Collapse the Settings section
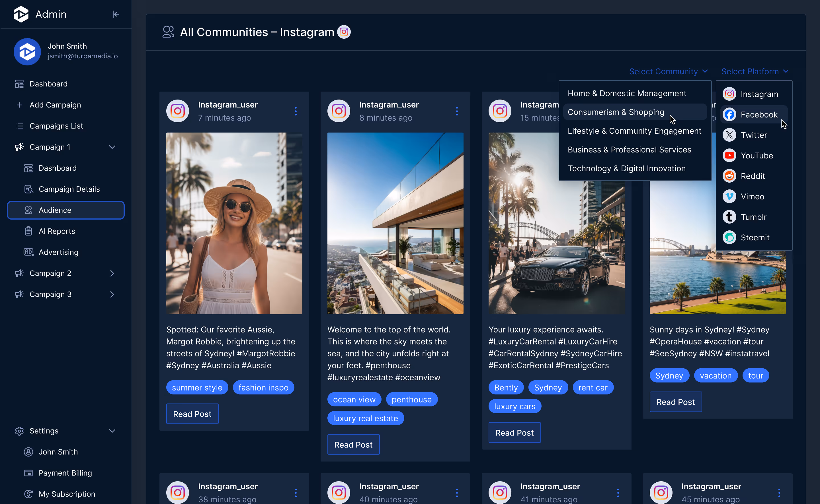Image resolution: width=820 pixels, height=504 pixels. tap(112, 431)
